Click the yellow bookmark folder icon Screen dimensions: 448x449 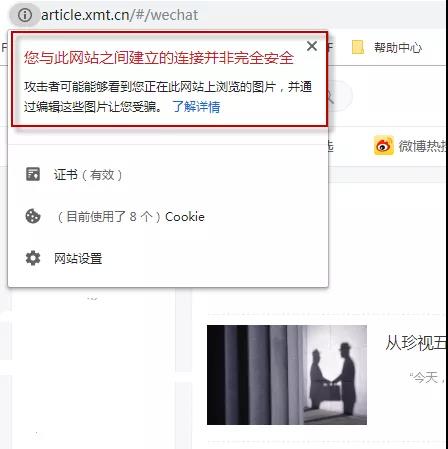(358, 48)
